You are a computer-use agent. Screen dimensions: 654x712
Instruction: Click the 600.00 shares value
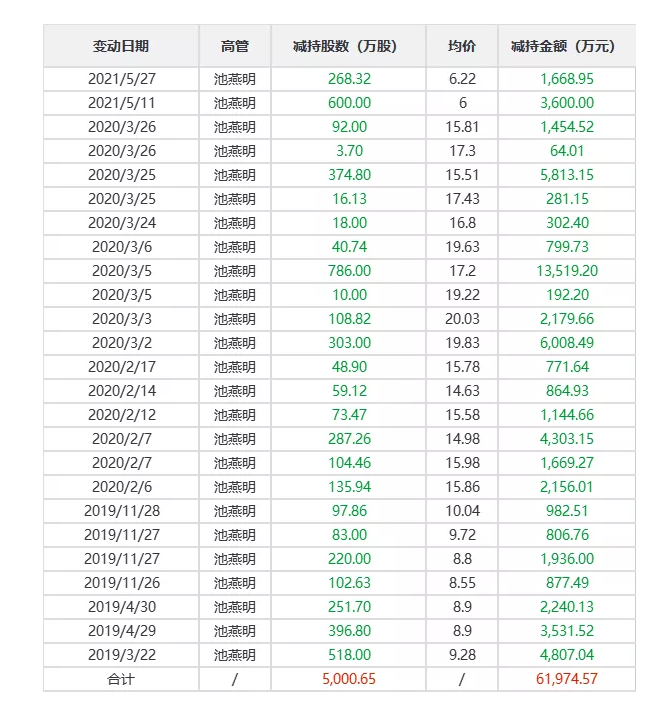pos(348,102)
